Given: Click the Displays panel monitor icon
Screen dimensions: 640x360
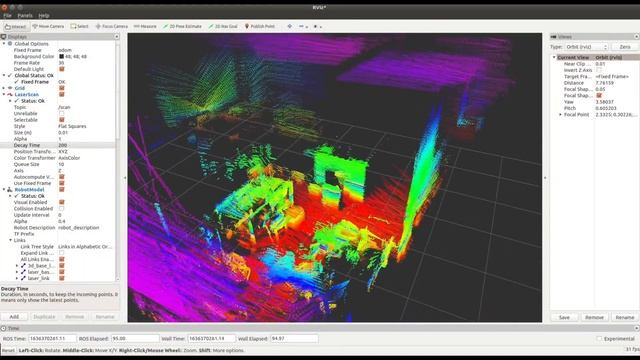Looking at the screenshot, I should (x=4, y=37).
